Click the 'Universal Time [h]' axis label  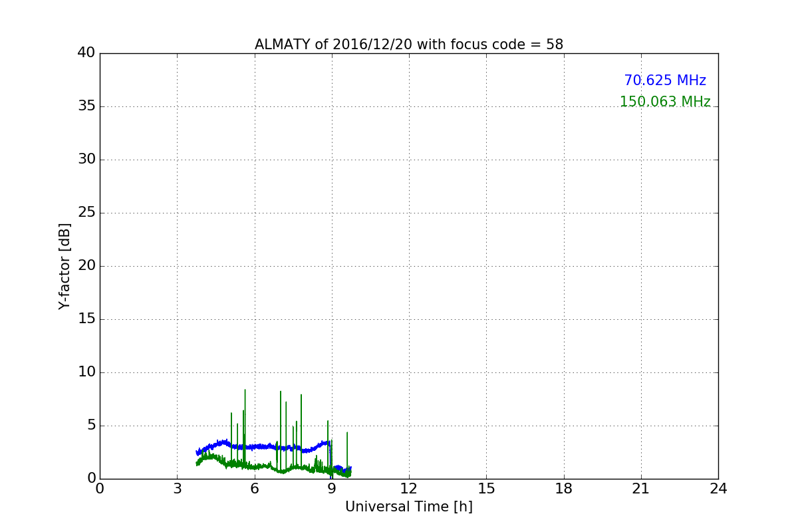[409, 507]
